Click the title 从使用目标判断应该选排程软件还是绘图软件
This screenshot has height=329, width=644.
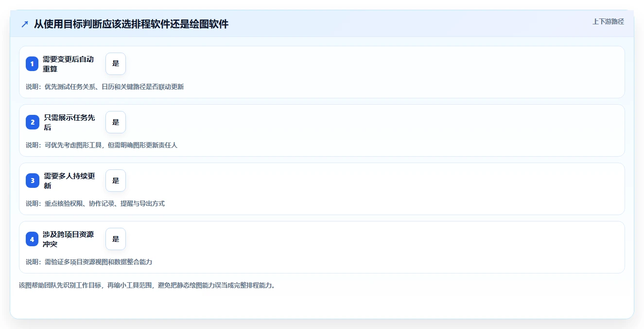point(131,24)
